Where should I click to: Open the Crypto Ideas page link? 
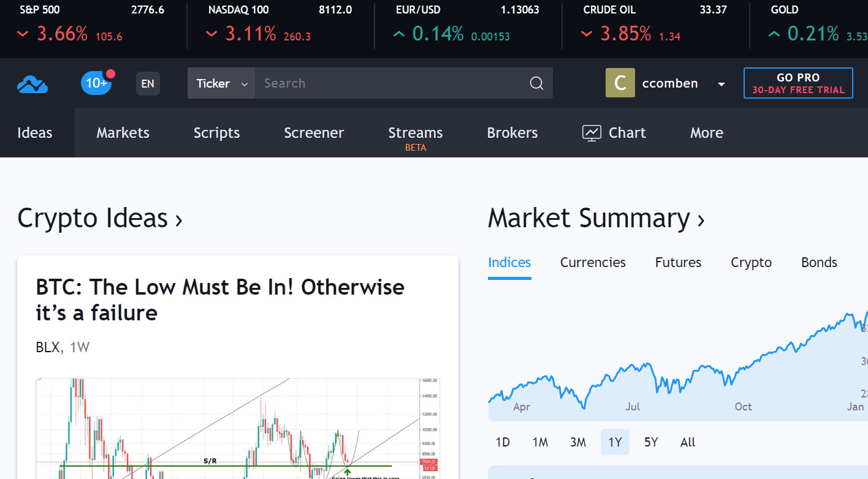tap(99, 218)
